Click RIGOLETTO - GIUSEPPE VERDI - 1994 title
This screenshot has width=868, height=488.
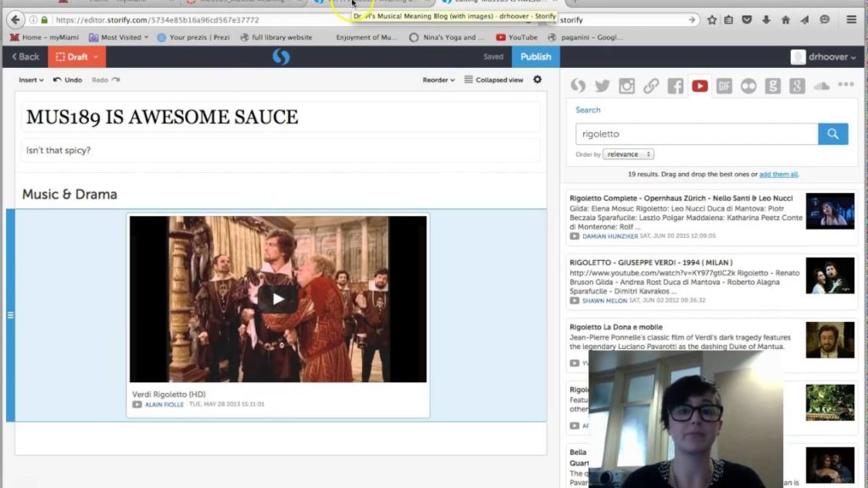[x=651, y=263]
